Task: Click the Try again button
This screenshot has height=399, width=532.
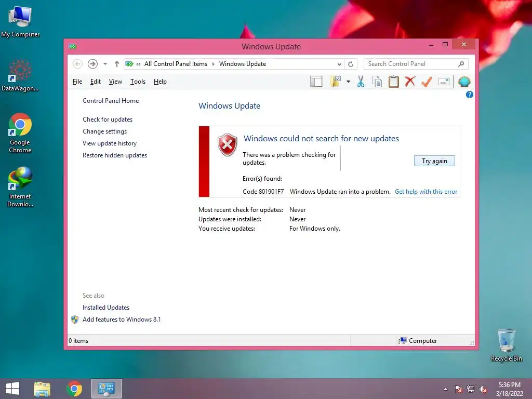Action: (434, 161)
